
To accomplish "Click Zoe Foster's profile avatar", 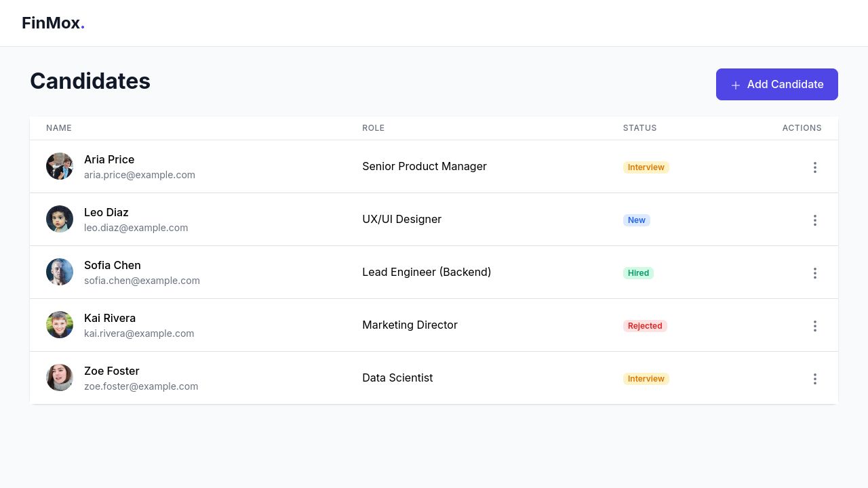I will coord(60,378).
